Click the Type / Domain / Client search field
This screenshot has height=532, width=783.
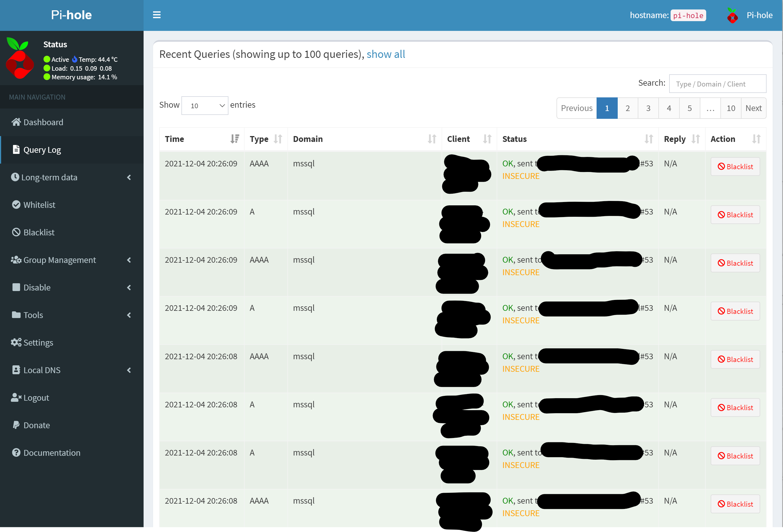pyautogui.click(x=717, y=83)
